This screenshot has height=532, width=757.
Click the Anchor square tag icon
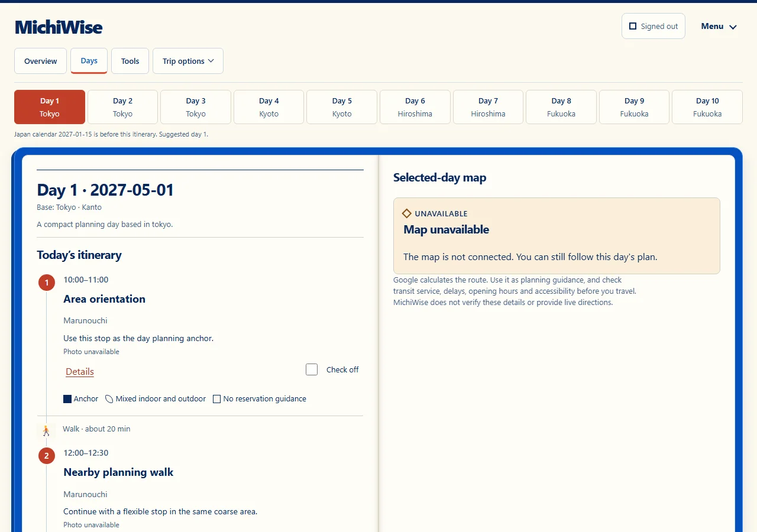tap(67, 399)
